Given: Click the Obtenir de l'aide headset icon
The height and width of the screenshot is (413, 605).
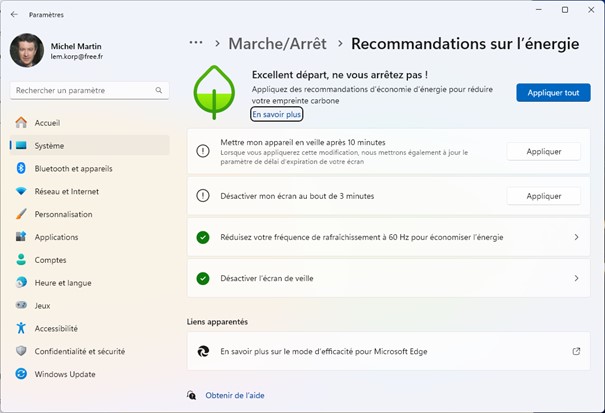Looking at the screenshot, I should [x=191, y=395].
